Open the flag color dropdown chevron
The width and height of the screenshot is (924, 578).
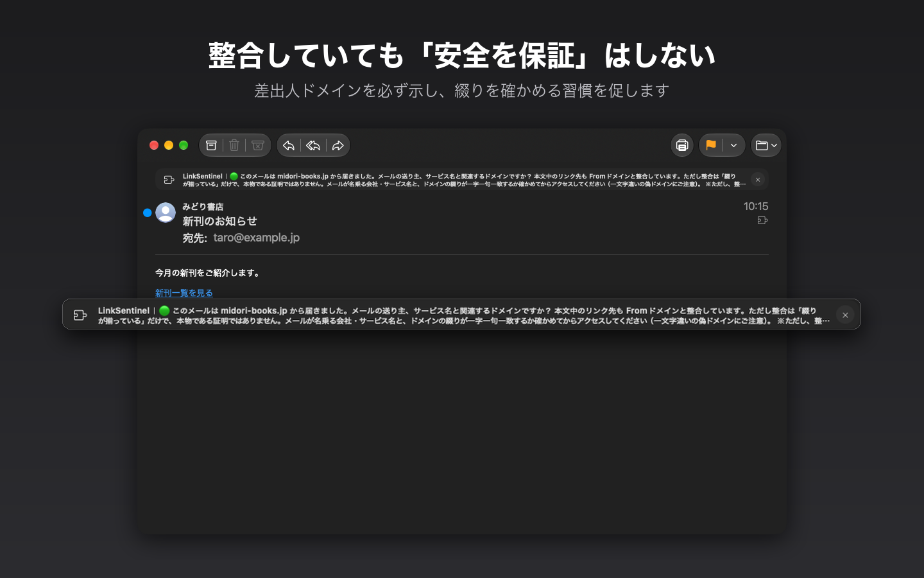pos(733,145)
